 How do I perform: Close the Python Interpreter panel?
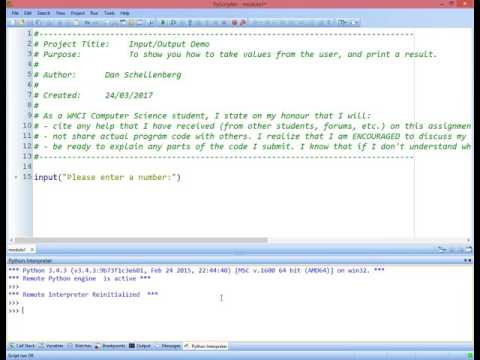470,260
